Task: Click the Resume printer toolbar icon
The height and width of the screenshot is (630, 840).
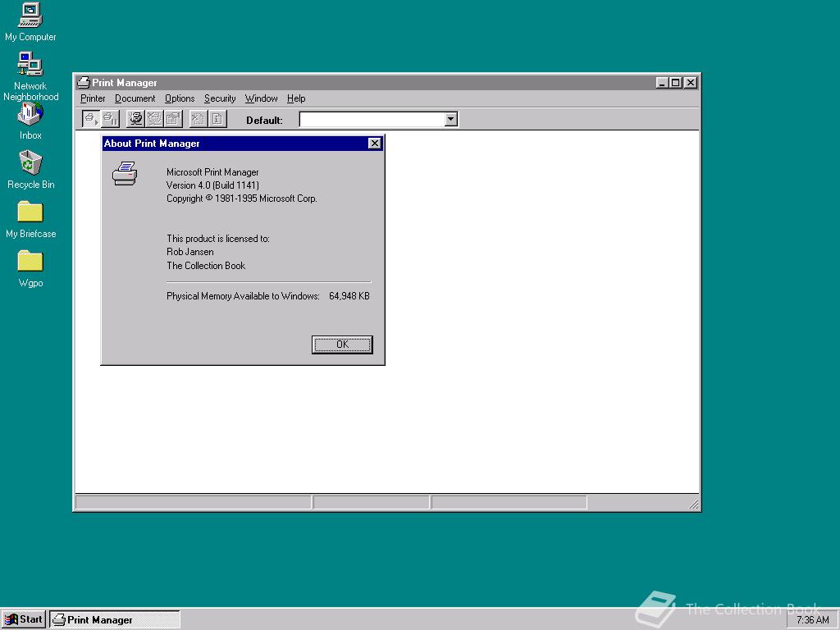Action: (90, 119)
